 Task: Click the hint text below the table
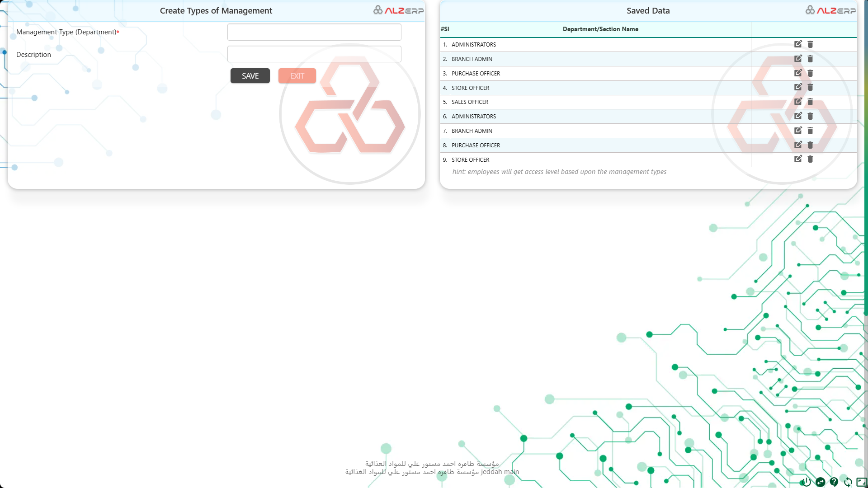pos(559,172)
